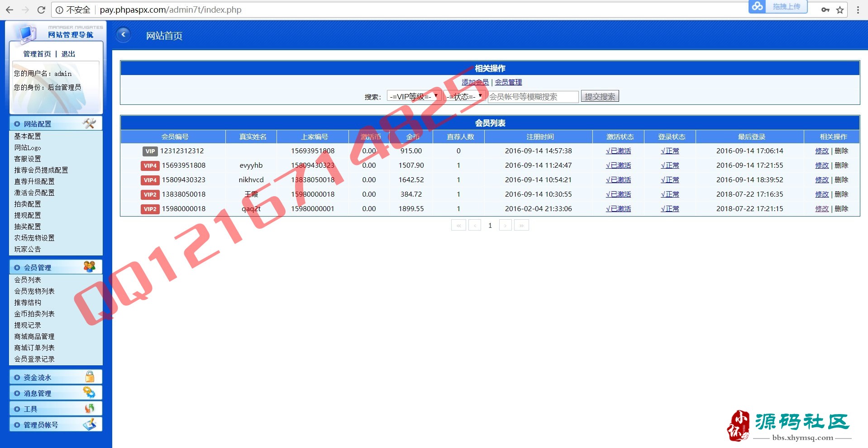Toggle login status of member 15693951808
The width and height of the screenshot is (868, 448).
click(x=670, y=165)
